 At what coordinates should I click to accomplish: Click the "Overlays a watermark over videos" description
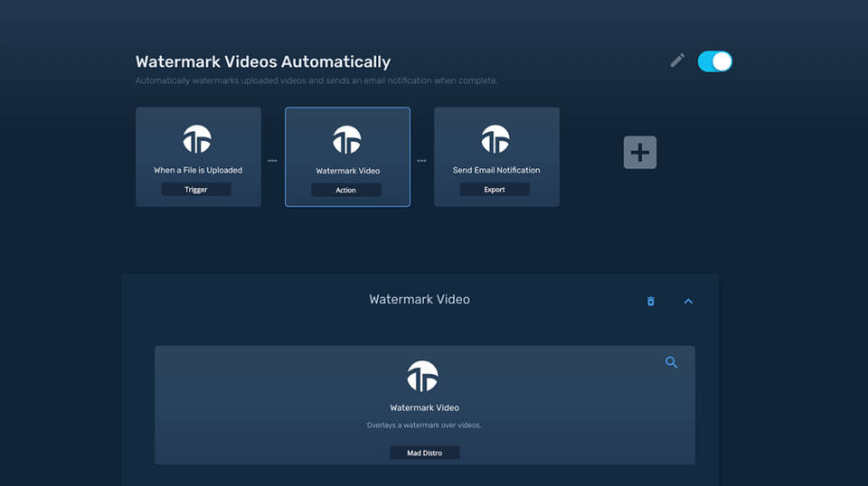(x=424, y=425)
